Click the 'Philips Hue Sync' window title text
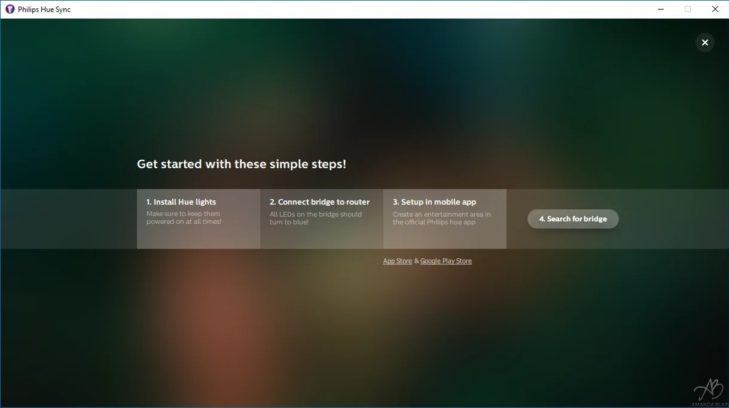Image resolution: width=729 pixels, height=408 pixels. pos(44,9)
